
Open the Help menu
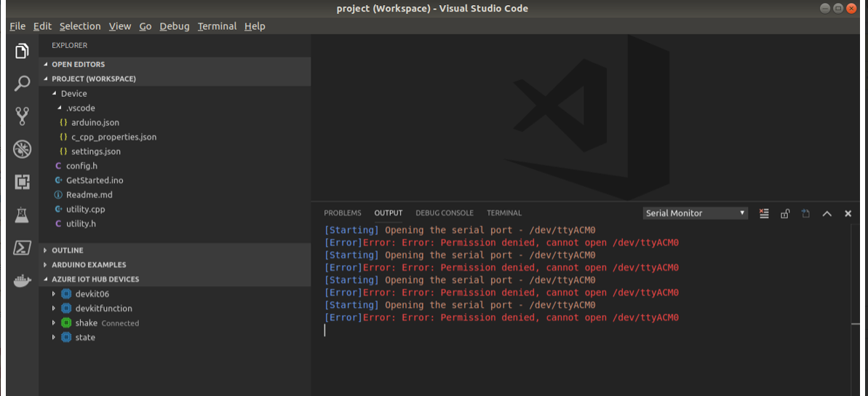pos(255,26)
